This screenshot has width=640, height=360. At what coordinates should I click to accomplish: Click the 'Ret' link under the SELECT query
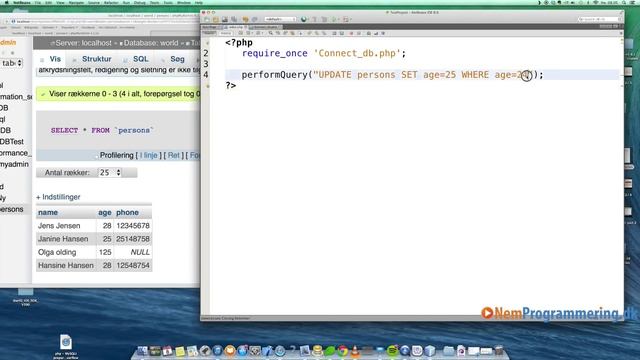173,155
